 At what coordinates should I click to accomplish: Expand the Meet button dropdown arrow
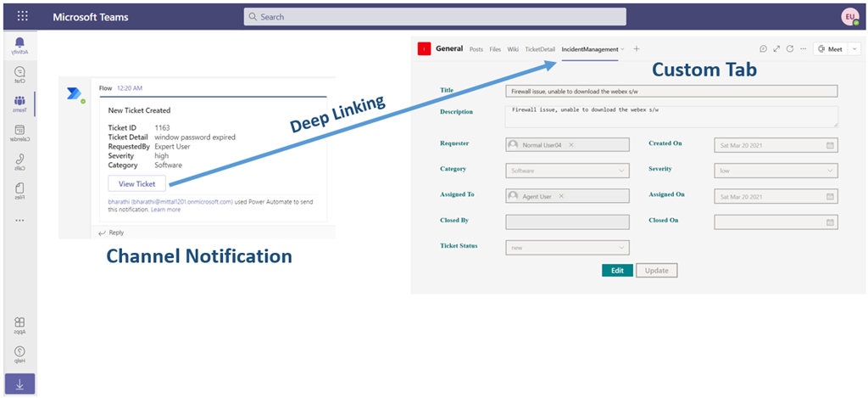(x=853, y=49)
